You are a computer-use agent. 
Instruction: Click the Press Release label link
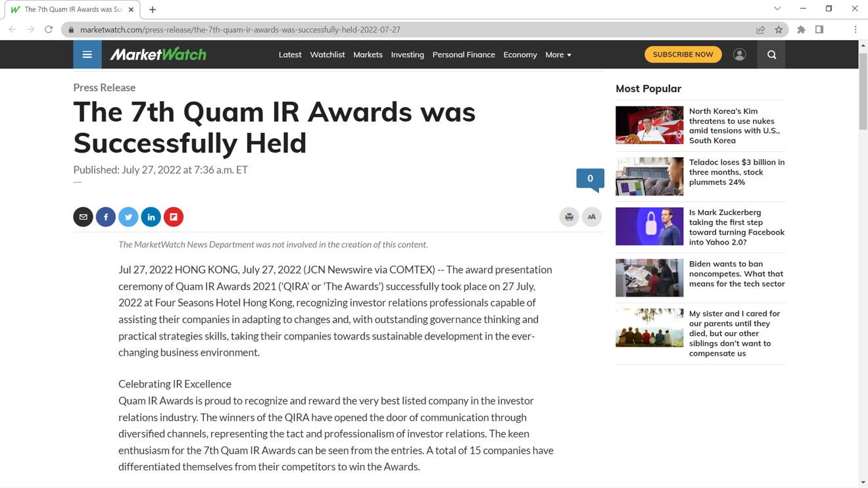click(x=105, y=87)
